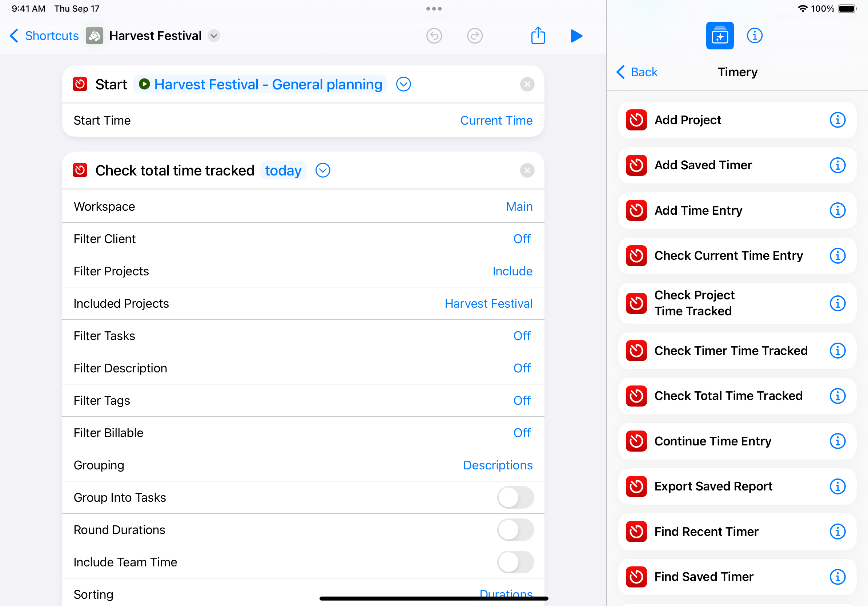Show info for Find Saved Timer

(x=837, y=577)
